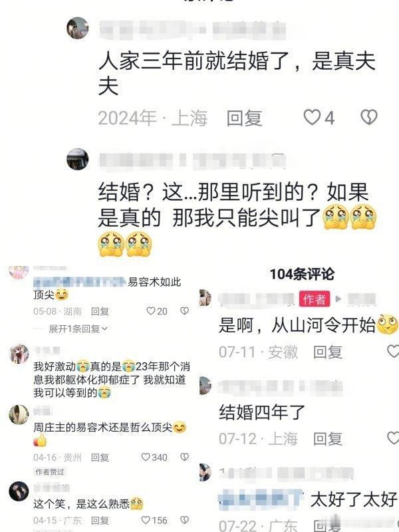Image resolution: width=399 pixels, height=532 pixels.
Task: Reply to the 2024年 · 上海 comment
Action: tap(244, 118)
